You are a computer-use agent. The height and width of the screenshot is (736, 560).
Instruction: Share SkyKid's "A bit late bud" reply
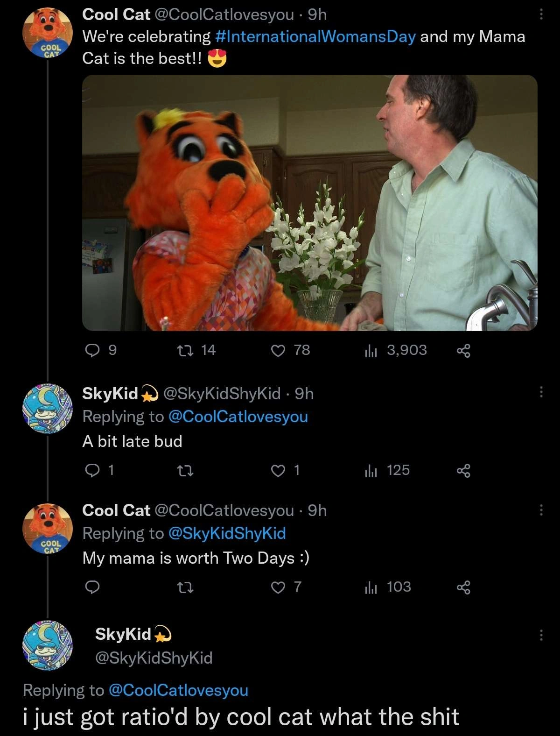click(463, 470)
